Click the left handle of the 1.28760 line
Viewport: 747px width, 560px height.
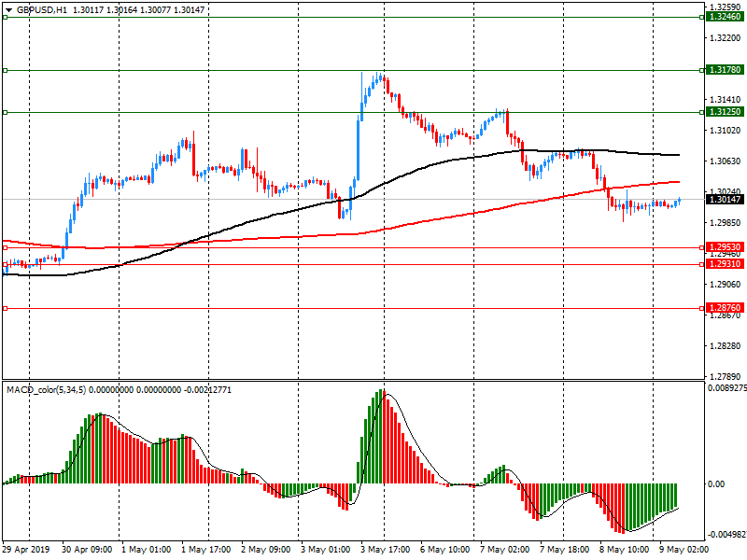click(5, 307)
